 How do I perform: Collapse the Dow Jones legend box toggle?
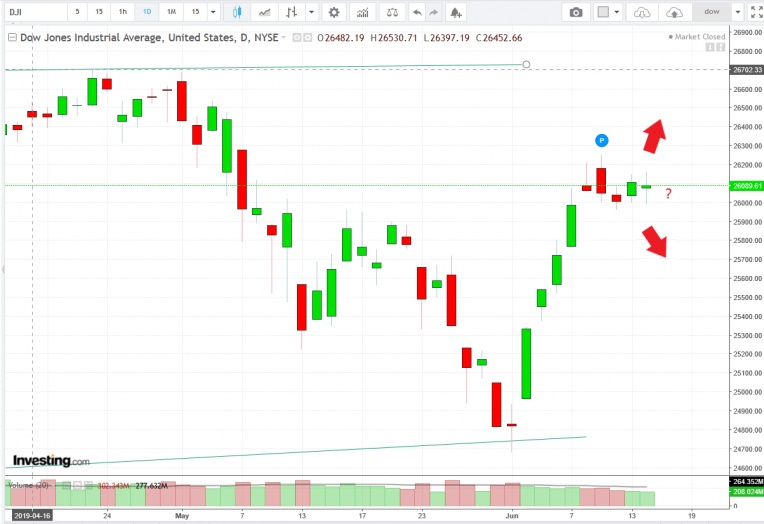tap(13, 37)
